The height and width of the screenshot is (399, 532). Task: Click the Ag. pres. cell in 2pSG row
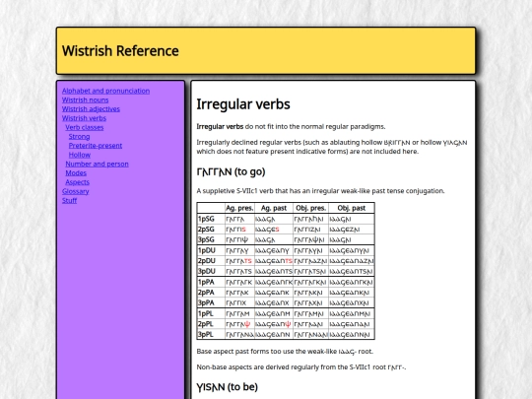point(239,230)
